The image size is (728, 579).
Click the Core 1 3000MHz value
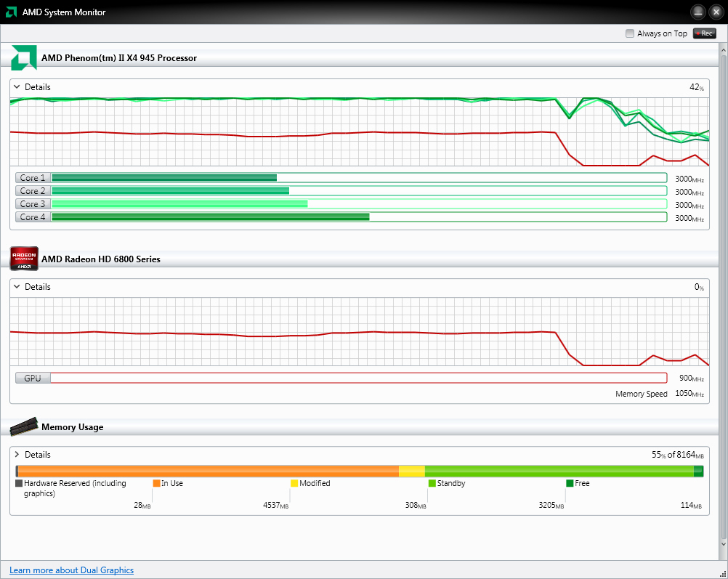(x=689, y=179)
